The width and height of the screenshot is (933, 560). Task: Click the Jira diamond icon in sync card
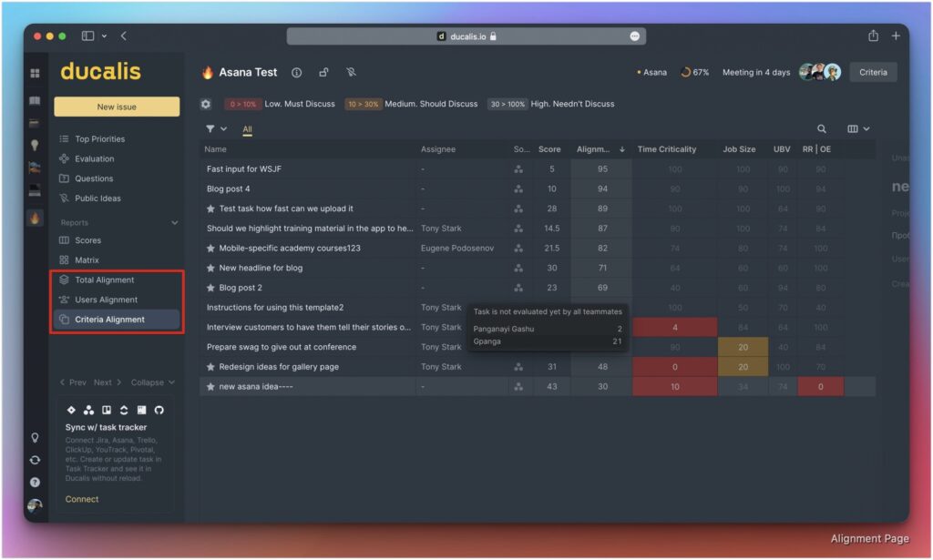[71, 410]
